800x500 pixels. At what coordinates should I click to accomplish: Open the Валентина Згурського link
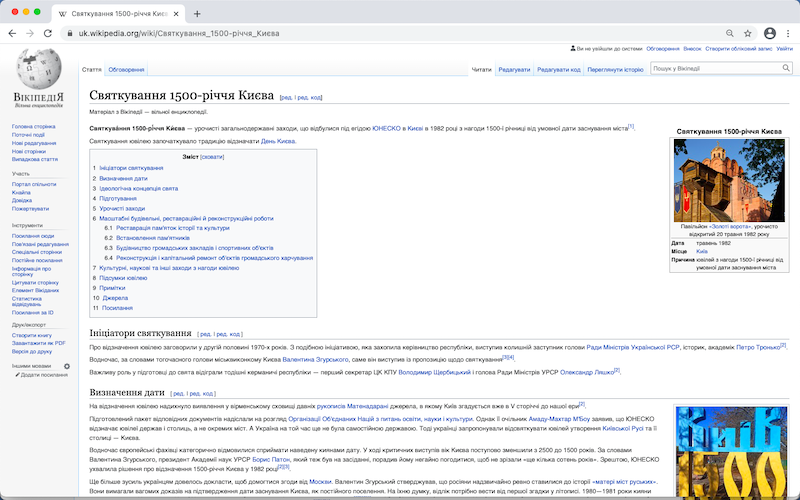[x=315, y=360]
